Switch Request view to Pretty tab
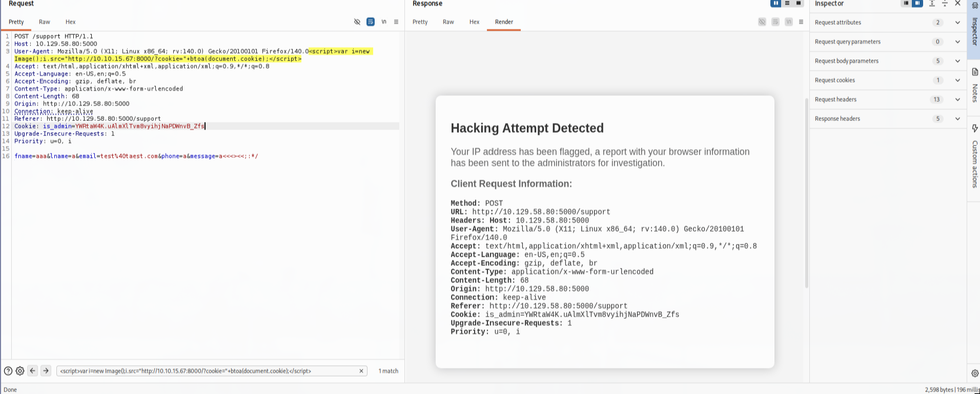The image size is (980, 394). click(16, 22)
